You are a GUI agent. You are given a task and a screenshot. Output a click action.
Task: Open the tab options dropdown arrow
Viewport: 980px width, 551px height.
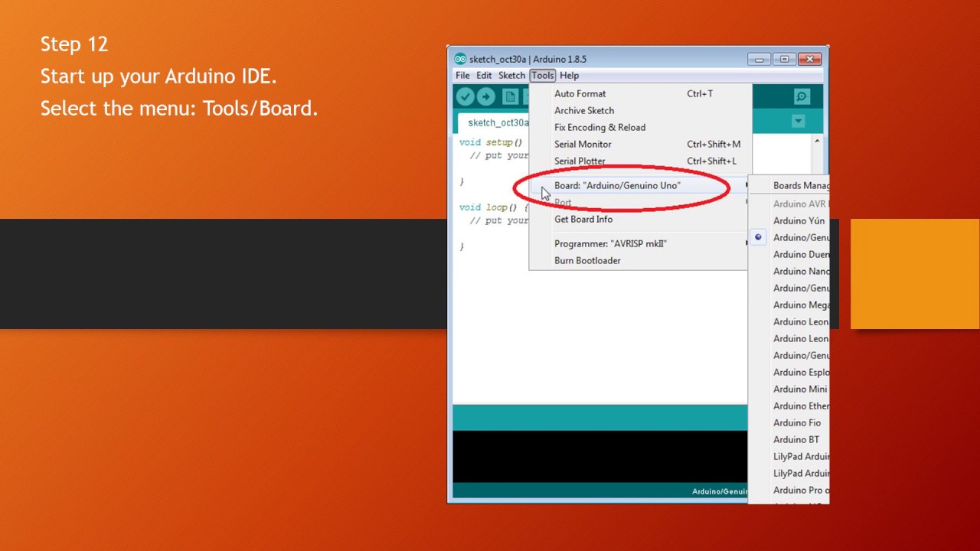[x=798, y=121]
